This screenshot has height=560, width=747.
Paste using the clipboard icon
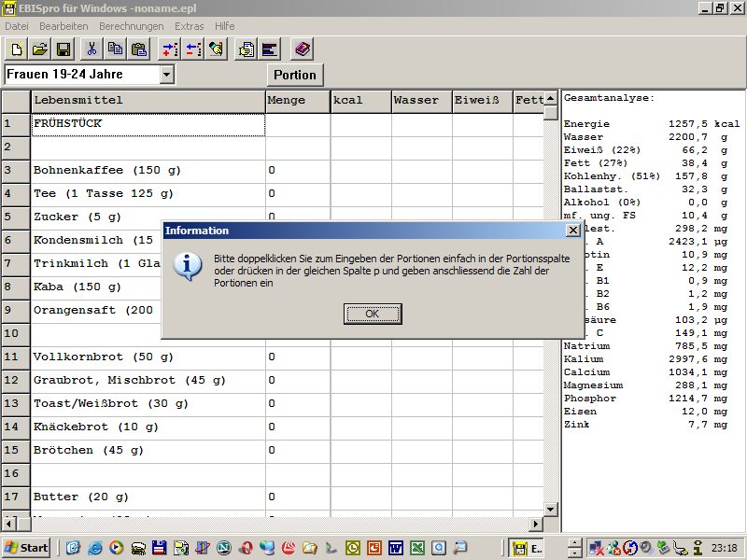tap(139, 49)
